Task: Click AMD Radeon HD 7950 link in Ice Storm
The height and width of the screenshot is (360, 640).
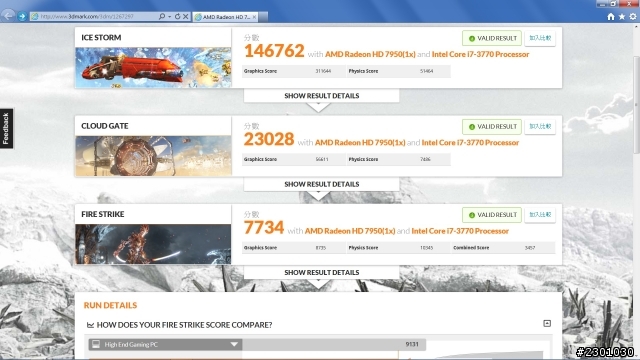Action: 370,54
